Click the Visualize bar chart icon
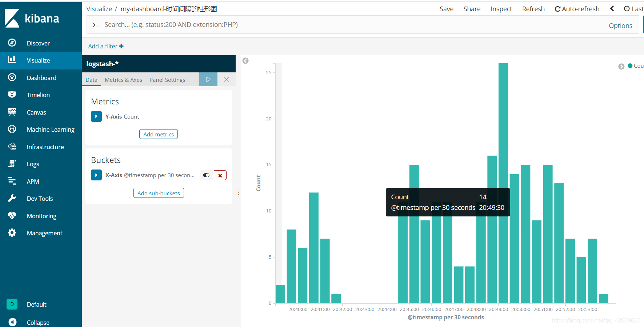 pyautogui.click(x=12, y=60)
